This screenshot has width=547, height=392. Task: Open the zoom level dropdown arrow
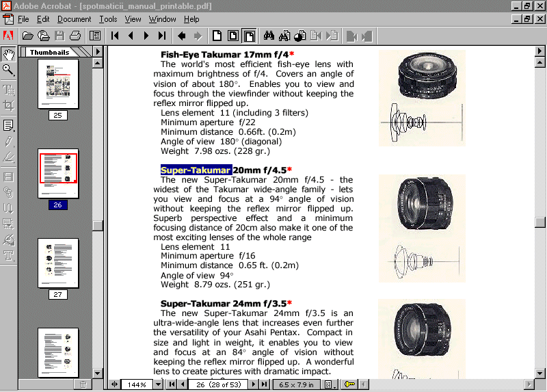point(159,384)
